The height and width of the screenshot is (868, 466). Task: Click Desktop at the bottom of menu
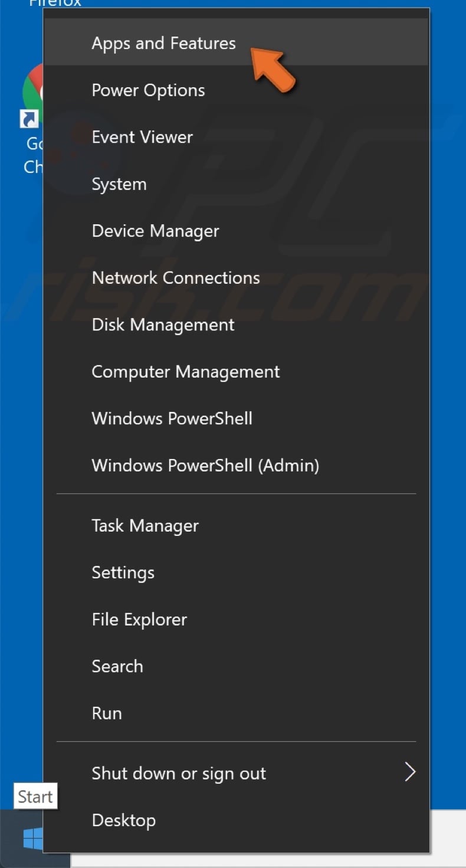[124, 820]
